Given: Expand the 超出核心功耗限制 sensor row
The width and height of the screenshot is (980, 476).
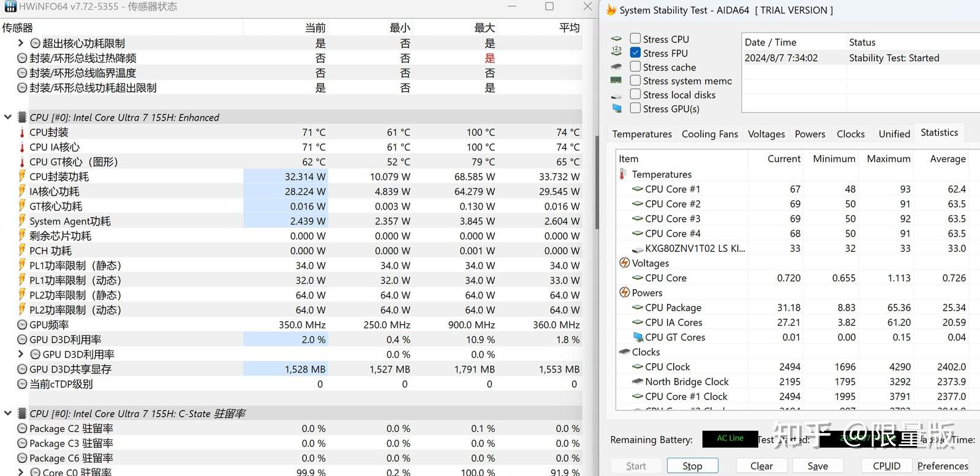Looking at the screenshot, I should click(x=21, y=43).
